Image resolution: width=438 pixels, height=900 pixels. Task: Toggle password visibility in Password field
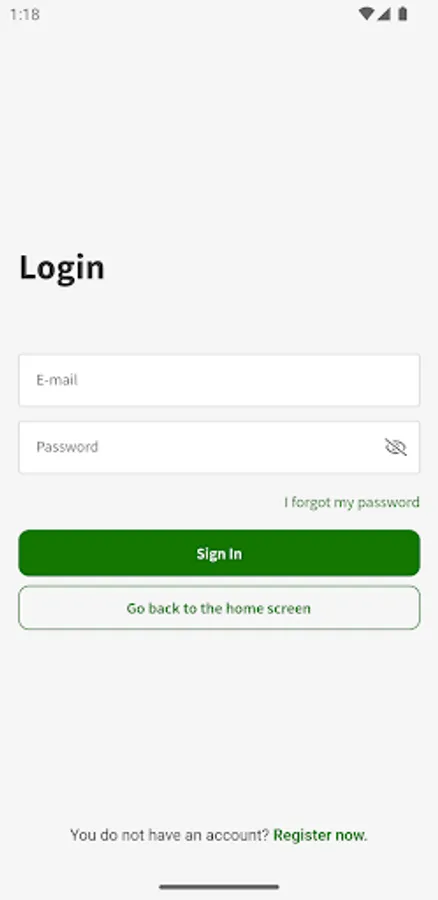[396, 447]
